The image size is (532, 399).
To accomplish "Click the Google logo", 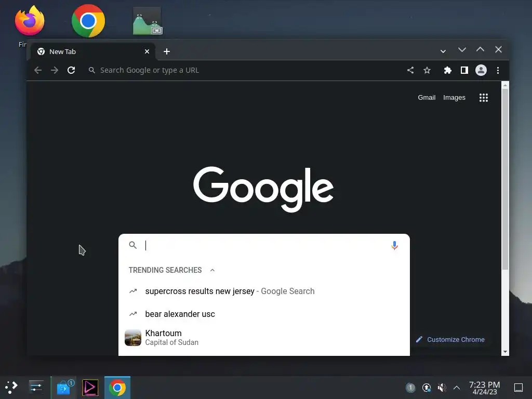I will (x=263, y=189).
